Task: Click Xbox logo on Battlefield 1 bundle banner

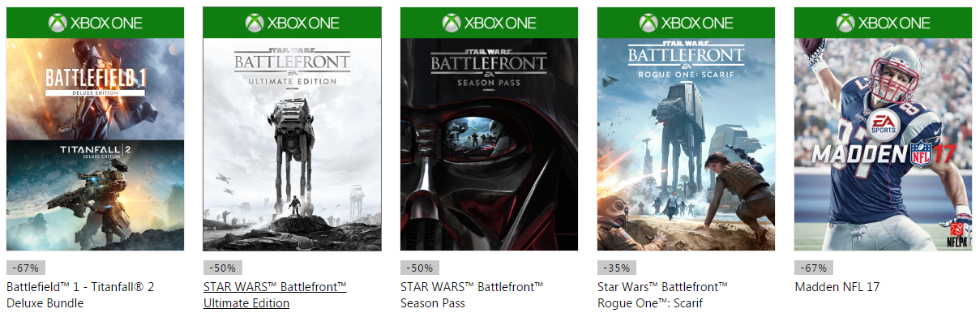Action: click(58, 23)
